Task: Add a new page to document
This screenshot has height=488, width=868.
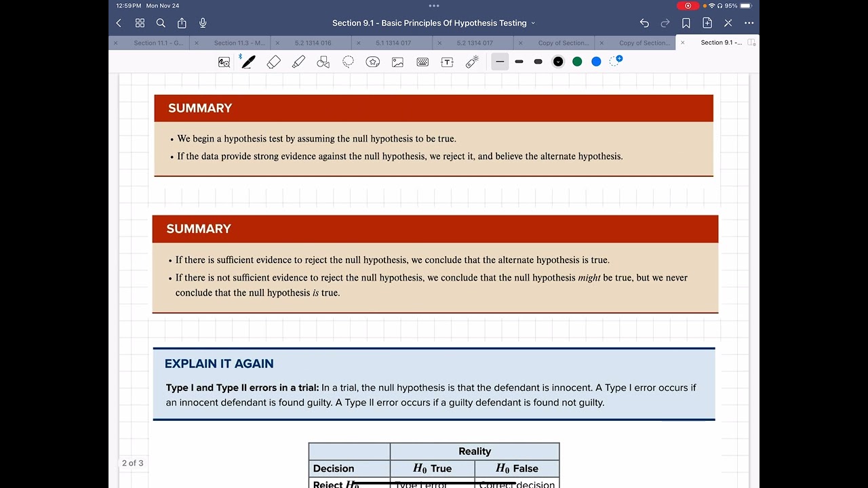Action: [x=707, y=23]
